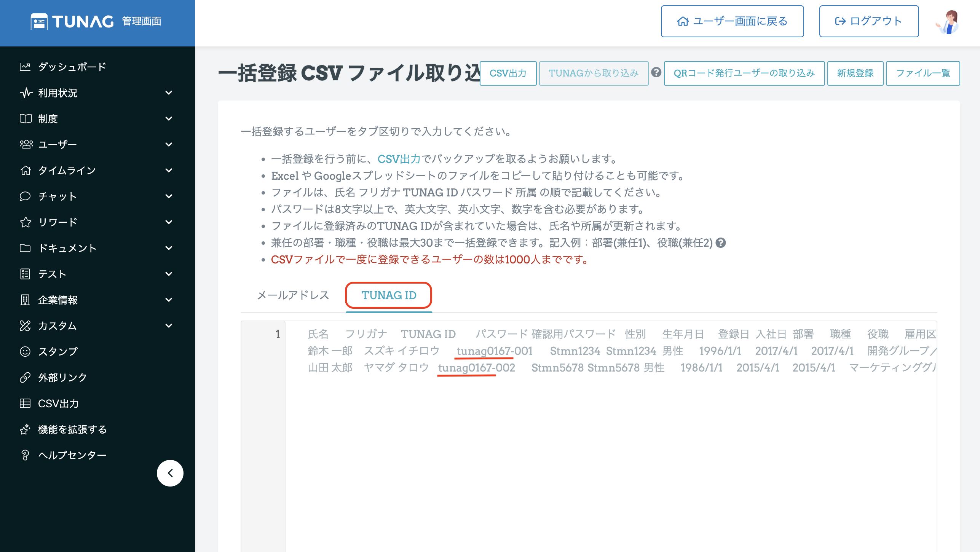Open スタンプ menu item

[x=58, y=351]
